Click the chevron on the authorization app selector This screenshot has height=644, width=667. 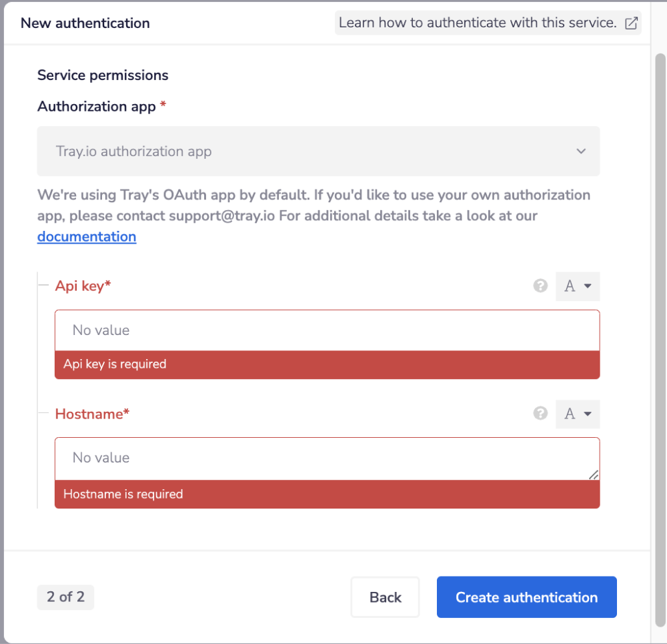[x=581, y=151]
